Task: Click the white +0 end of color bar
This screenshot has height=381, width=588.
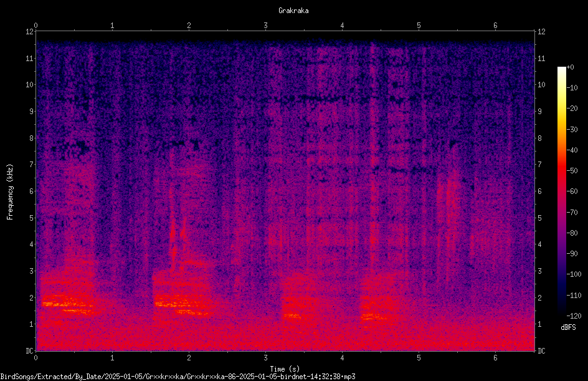Action: pyautogui.click(x=561, y=68)
